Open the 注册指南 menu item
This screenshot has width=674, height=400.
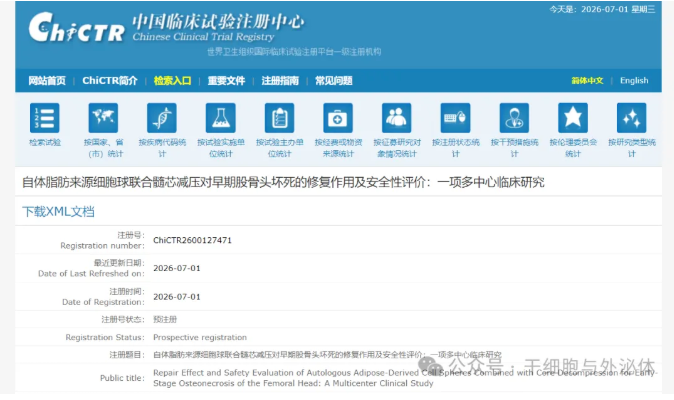pyautogui.click(x=280, y=81)
